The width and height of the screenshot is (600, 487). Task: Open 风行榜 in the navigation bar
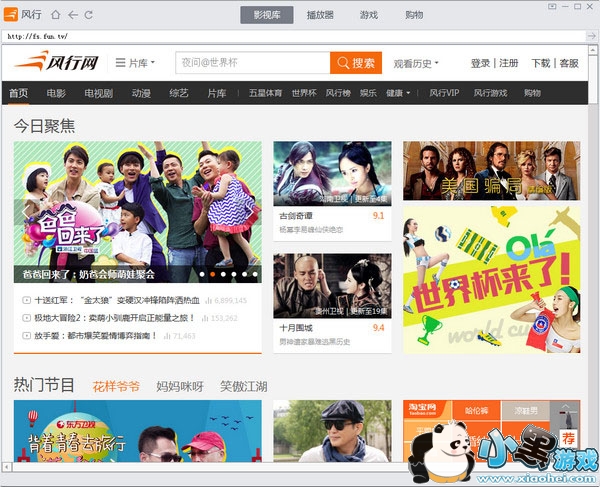pos(338,93)
